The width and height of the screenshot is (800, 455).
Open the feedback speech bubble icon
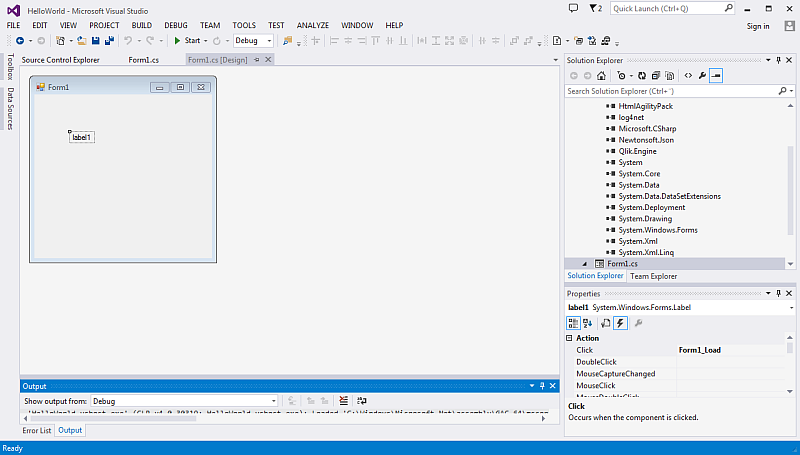(x=573, y=8)
